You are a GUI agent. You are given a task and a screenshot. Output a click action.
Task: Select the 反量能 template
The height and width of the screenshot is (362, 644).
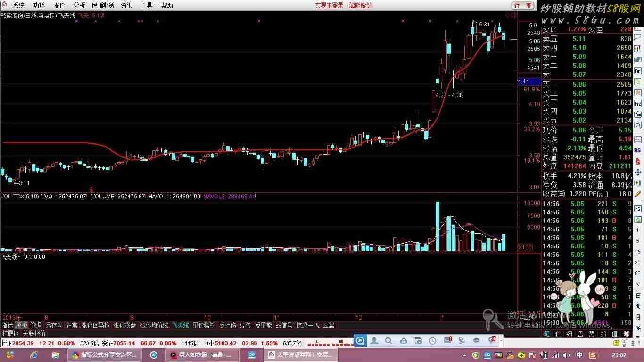pyautogui.click(x=263, y=325)
